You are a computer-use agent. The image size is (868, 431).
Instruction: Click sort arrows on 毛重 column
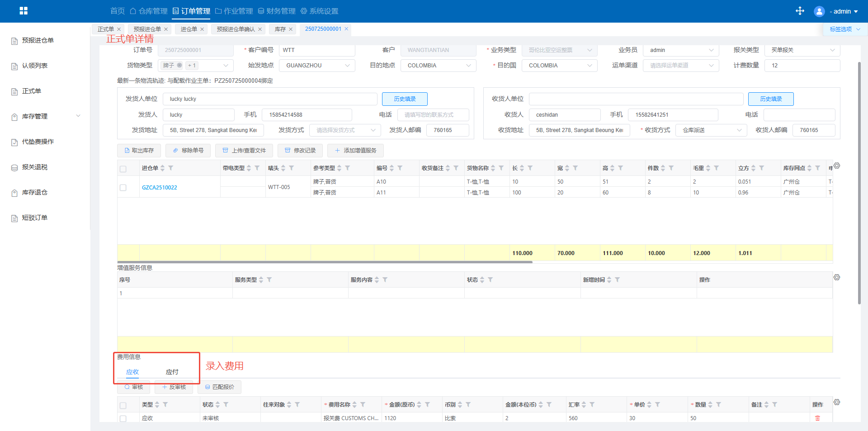[x=708, y=168]
